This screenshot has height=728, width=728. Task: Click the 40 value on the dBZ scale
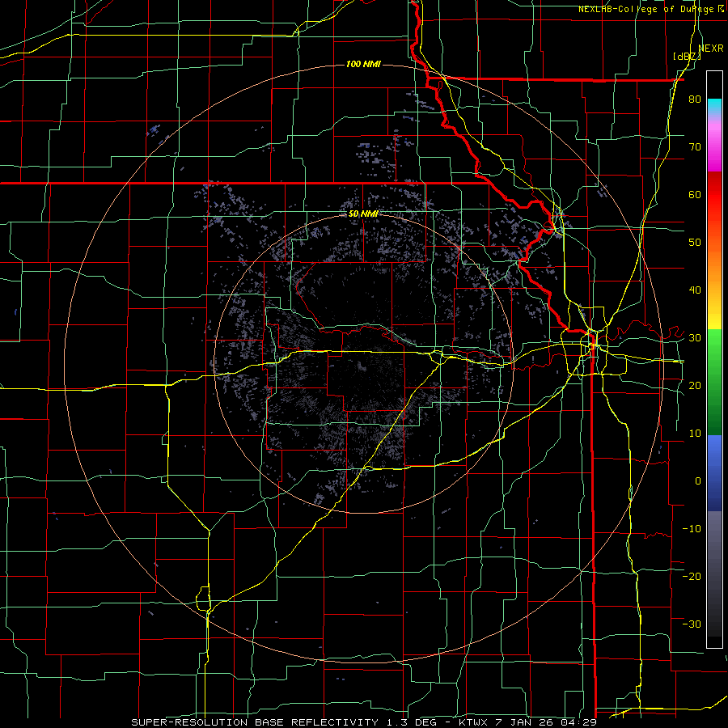click(x=695, y=290)
